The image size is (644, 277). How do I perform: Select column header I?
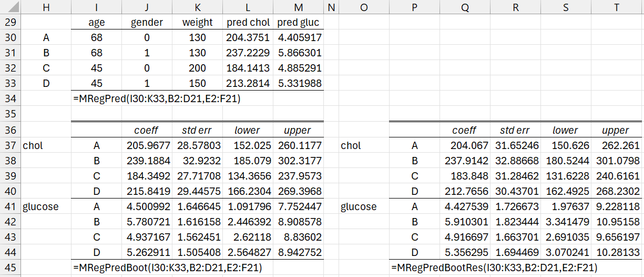96,7
